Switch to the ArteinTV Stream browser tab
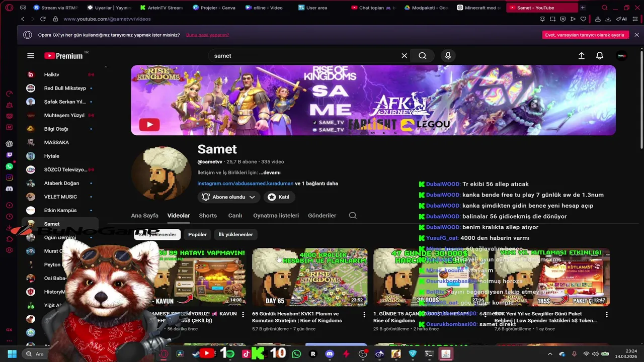 [x=161, y=8]
